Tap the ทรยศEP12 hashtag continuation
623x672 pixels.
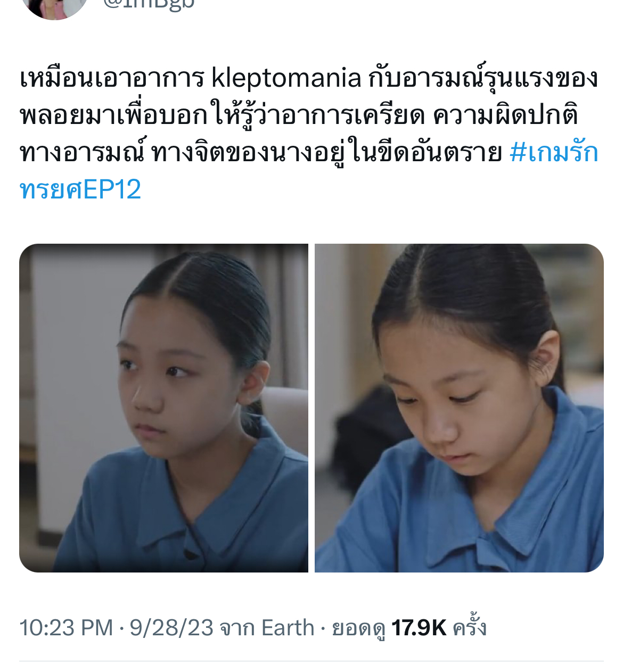coord(80,190)
